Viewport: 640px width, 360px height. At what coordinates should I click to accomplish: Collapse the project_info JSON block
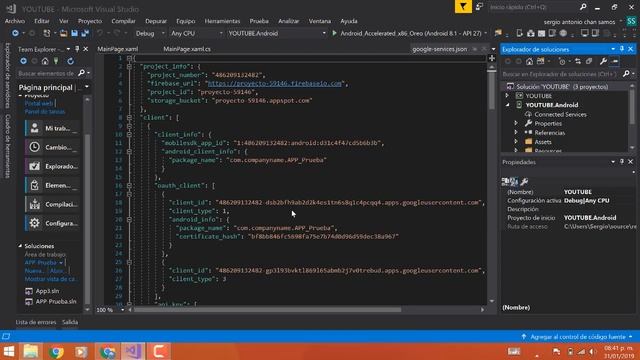click(x=129, y=66)
